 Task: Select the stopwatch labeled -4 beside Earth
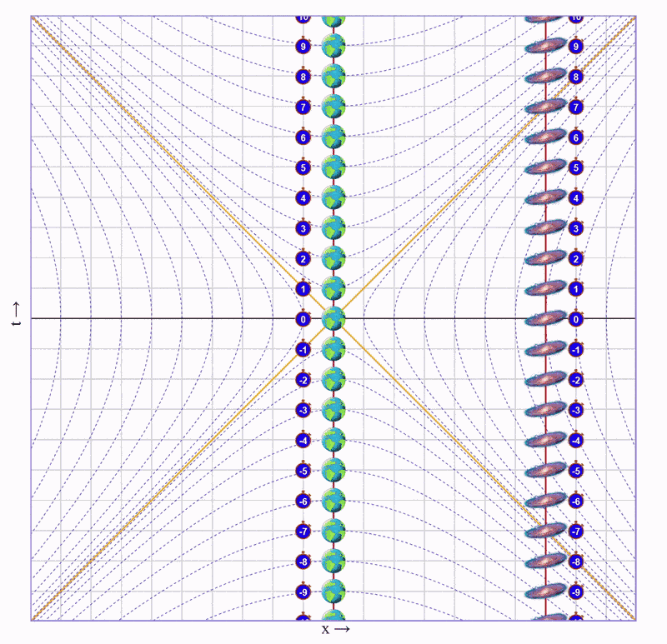(303, 440)
